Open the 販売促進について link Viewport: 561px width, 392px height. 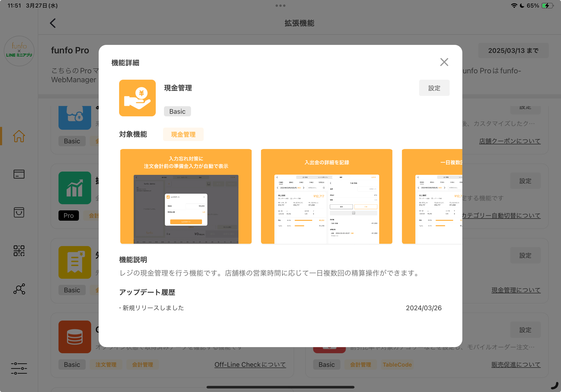click(516, 365)
